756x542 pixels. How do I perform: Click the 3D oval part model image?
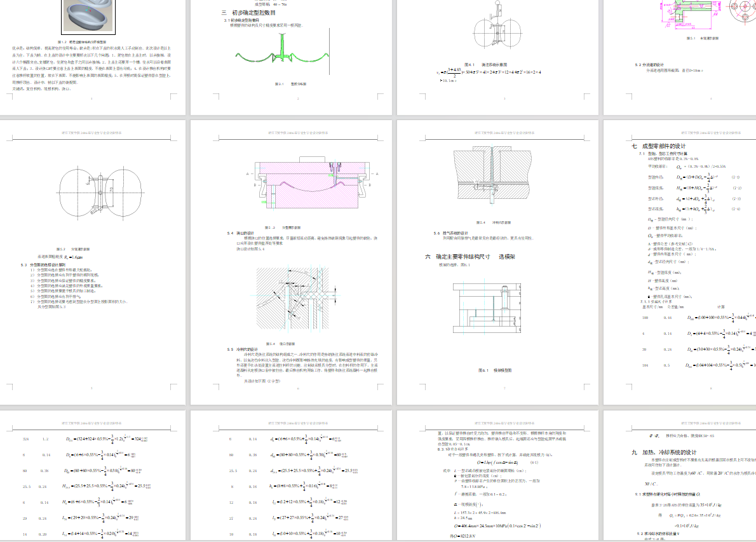89,17
